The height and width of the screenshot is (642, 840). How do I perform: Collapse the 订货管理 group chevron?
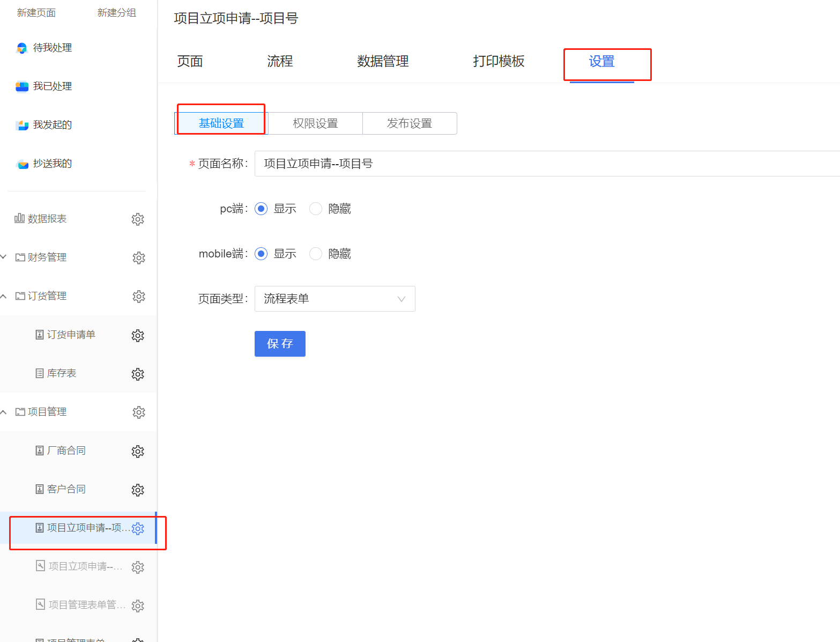pos(3,296)
